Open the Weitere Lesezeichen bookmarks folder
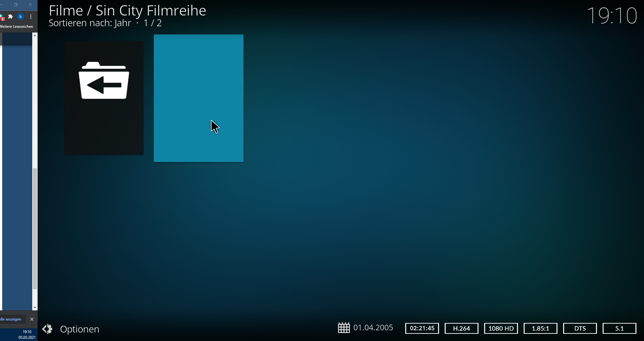Image resolution: width=644 pixels, height=341 pixels. tap(16, 27)
